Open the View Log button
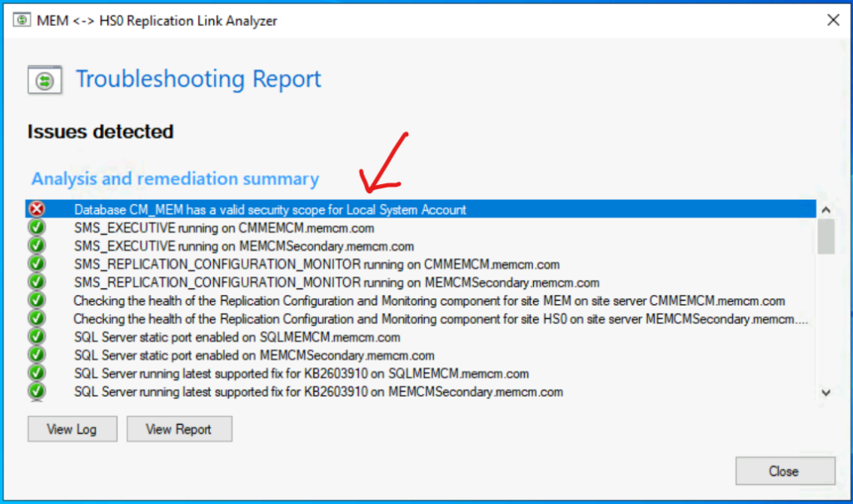Screen dimensions: 853x504 tap(72, 429)
